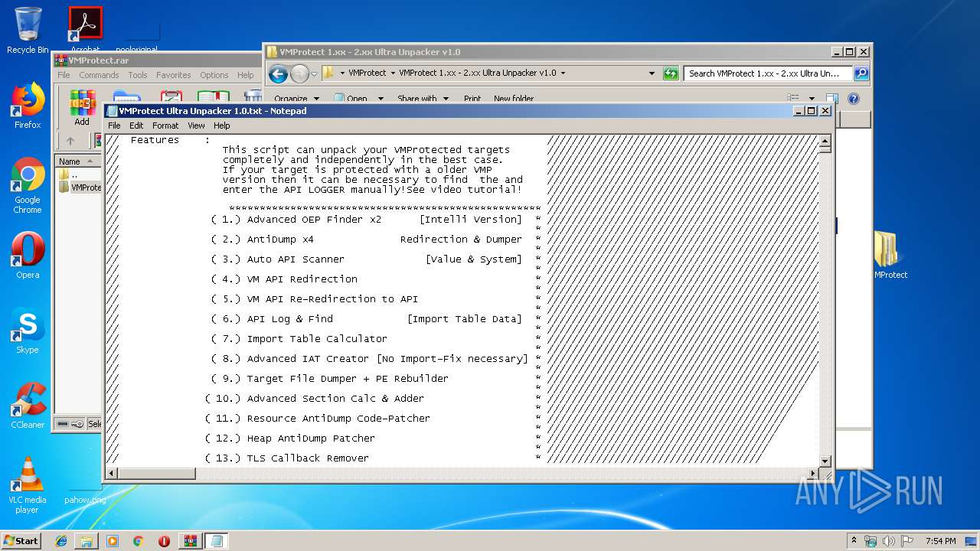980x551 pixels.
Task: Open the View menu in Notepad
Action: [196, 126]
